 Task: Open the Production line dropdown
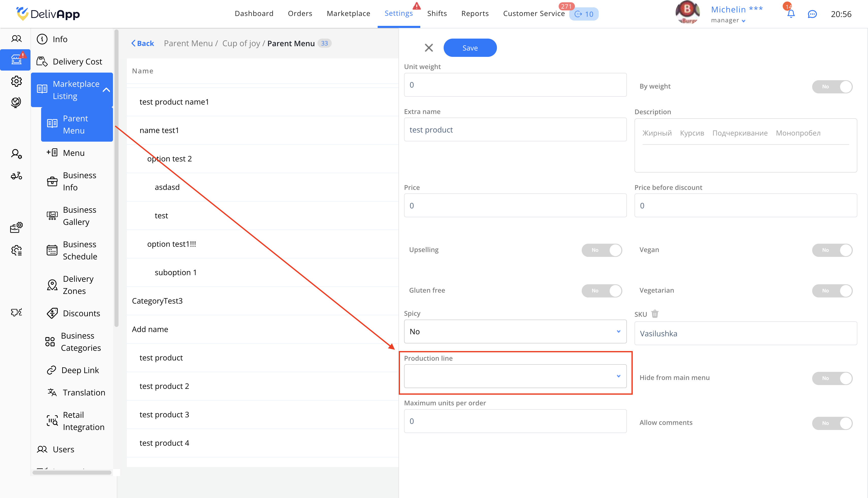(515, 376)
